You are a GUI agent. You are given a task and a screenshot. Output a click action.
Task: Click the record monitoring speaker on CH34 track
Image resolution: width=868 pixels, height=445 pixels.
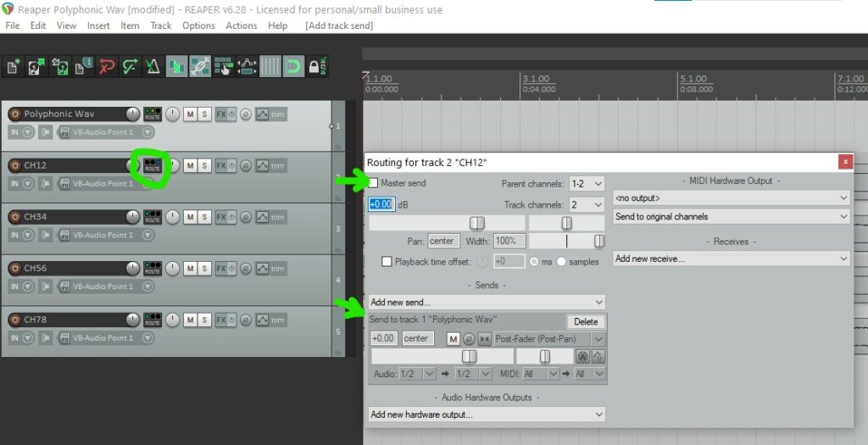coord(46,235)
